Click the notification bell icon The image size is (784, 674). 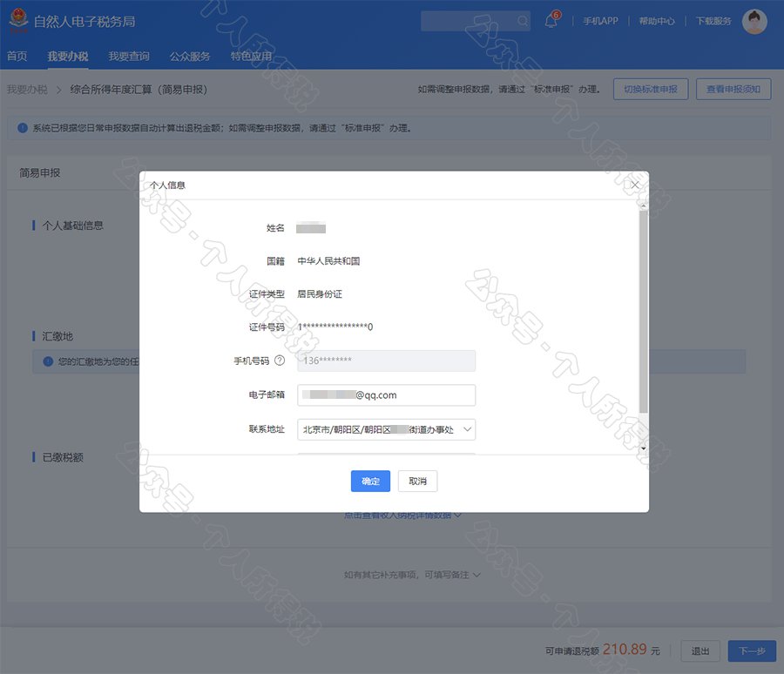tap(551, 21)
